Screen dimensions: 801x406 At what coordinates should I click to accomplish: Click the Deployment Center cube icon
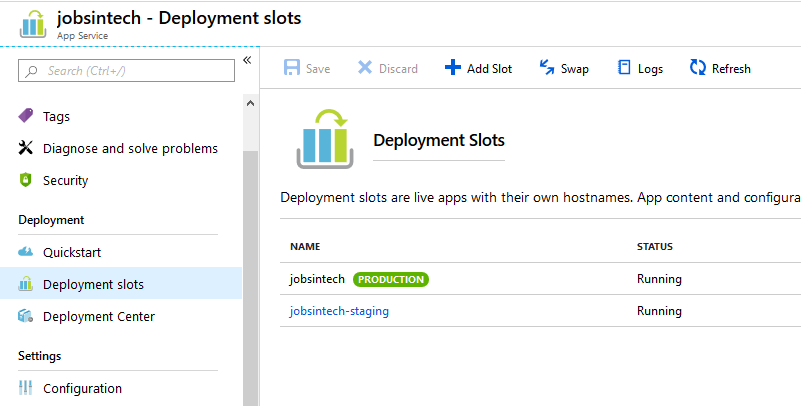coord(26,316)
